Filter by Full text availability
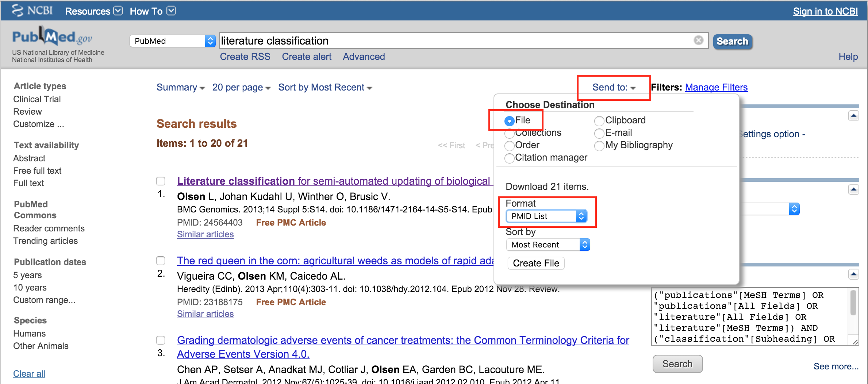The width and height of the screenshot is (868, 384). coord(28,183)
